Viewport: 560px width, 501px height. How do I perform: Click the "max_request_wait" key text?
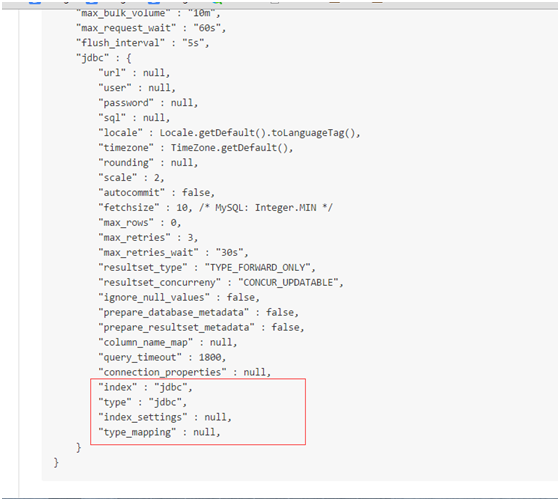126,28
